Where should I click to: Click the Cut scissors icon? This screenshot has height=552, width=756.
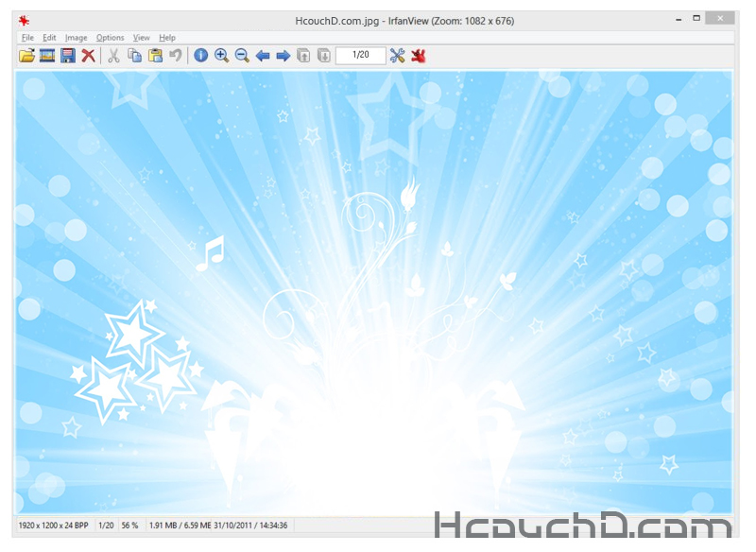(x=113, y=56)
